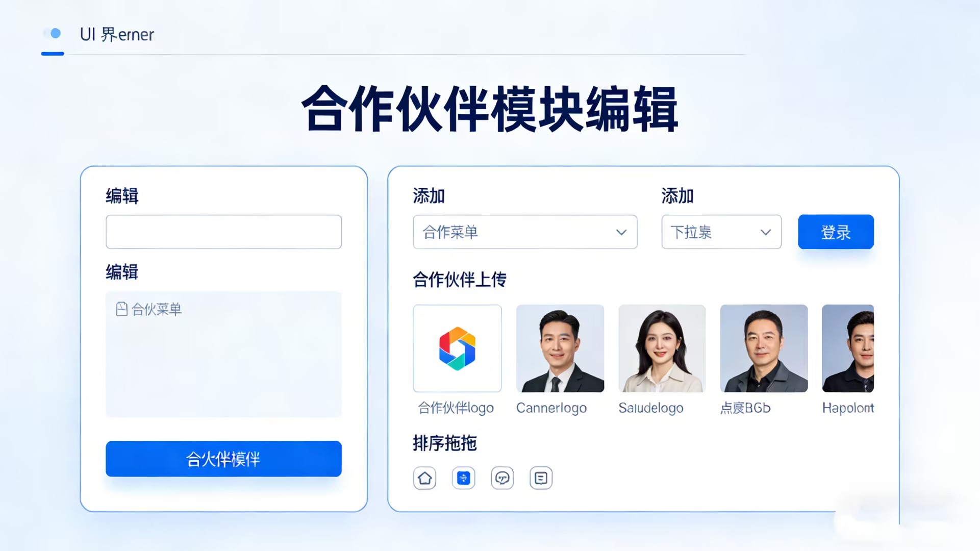Click the chevron arrow in 合作菜单 box
980x551 pixels.
tap(621, 233)
